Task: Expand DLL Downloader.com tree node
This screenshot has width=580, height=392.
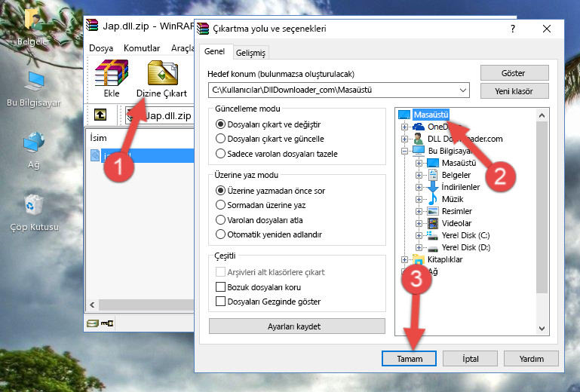Action: point(404,139)
